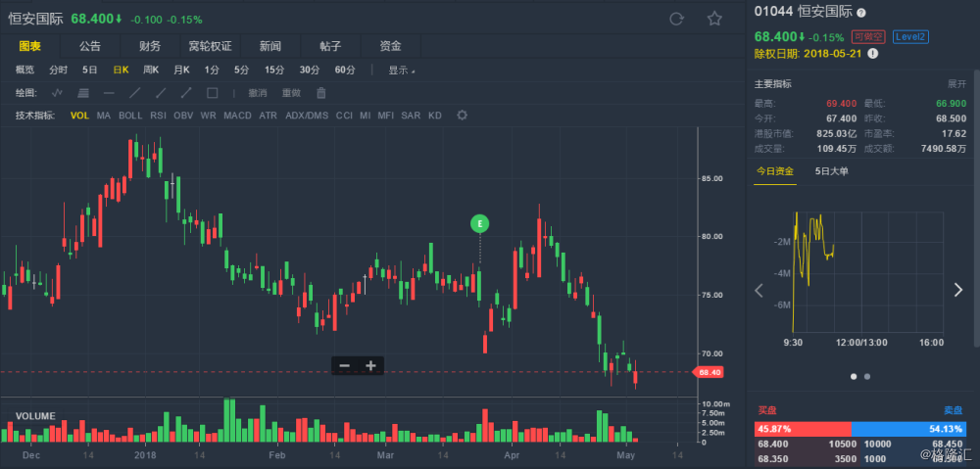
Task: Toggle the MACD indicator
Action: point(237,115)
